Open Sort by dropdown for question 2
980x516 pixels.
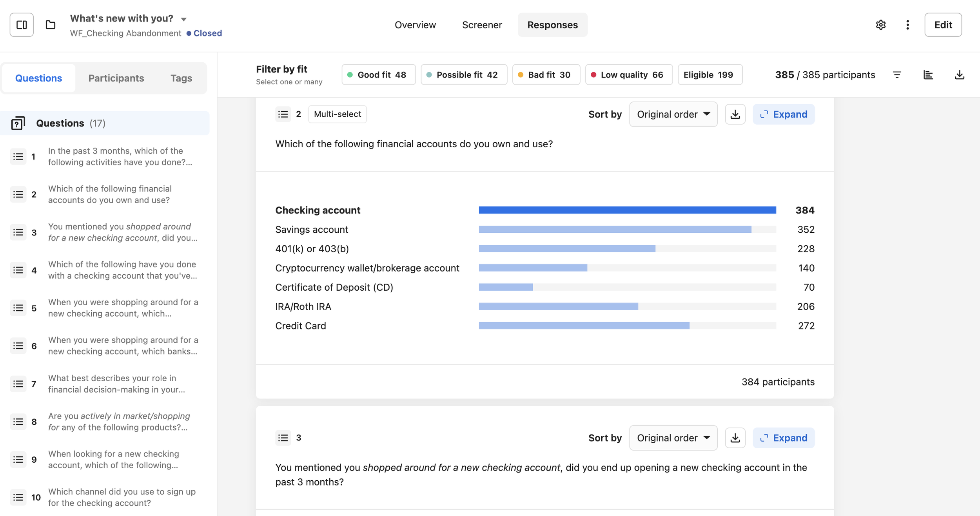[x=673, y=114]
